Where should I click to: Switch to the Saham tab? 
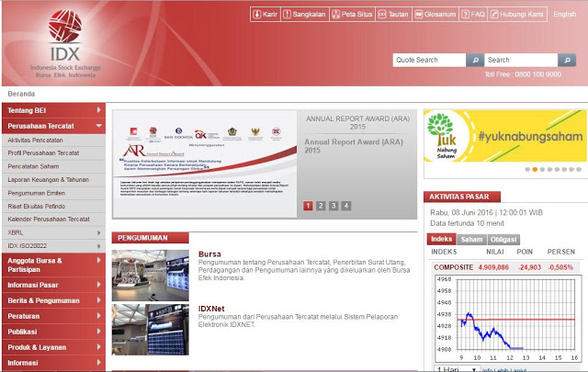pyautogui.click(x=471, y=239)
